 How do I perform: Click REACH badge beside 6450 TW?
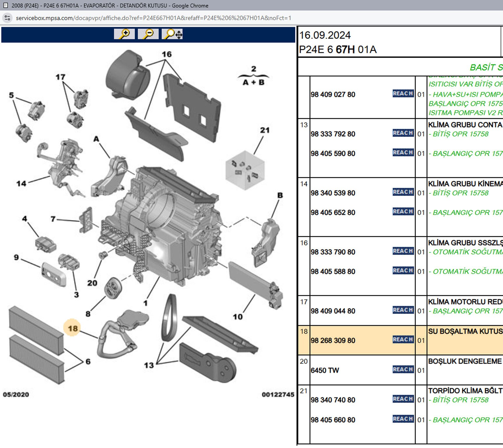click(403, 370)
